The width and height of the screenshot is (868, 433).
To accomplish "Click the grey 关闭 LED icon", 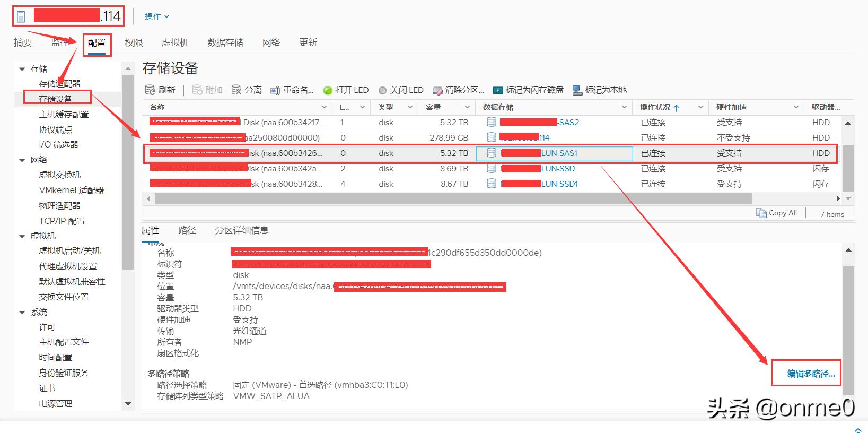I will click(383, 90).
